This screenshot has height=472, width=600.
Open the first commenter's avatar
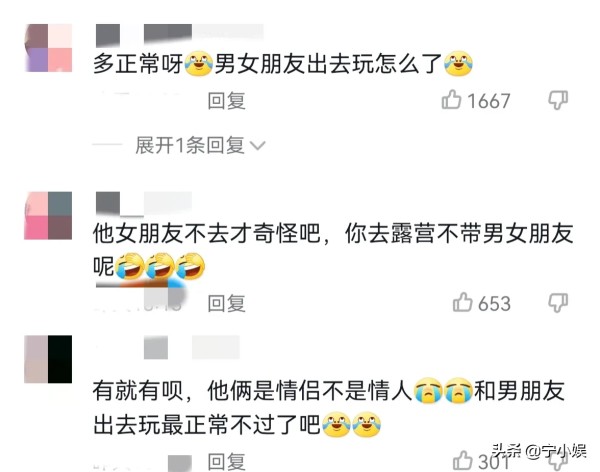(x=48, y=48)
